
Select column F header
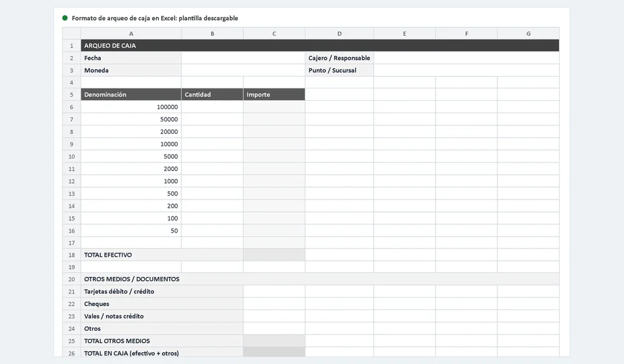pyautogui.click(x=467, y=33)
